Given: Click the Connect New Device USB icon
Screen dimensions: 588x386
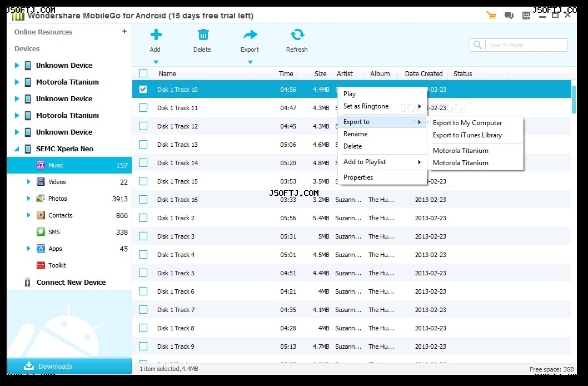Looking at the screenshot, I should point(27,282).
